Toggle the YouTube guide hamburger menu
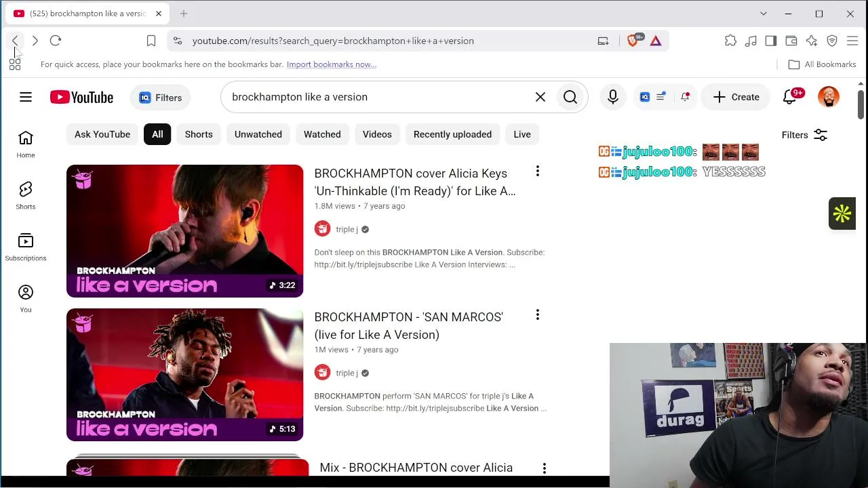 click(26, 97)
